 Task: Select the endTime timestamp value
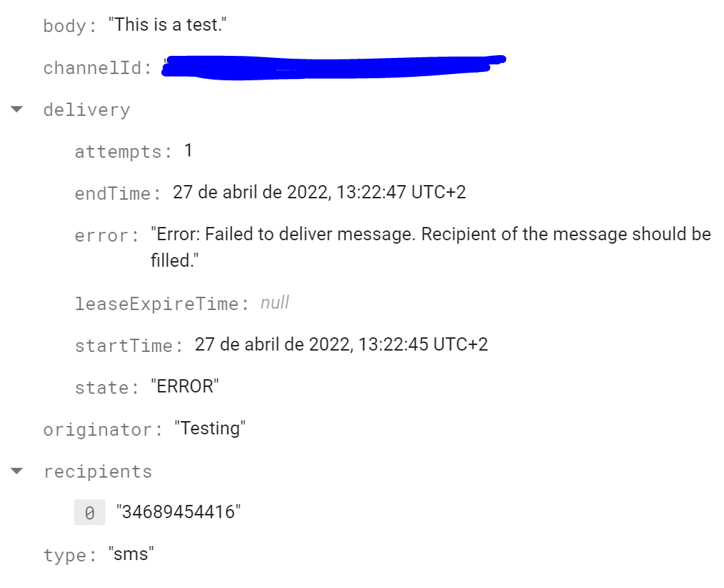(x=319, y=192)
